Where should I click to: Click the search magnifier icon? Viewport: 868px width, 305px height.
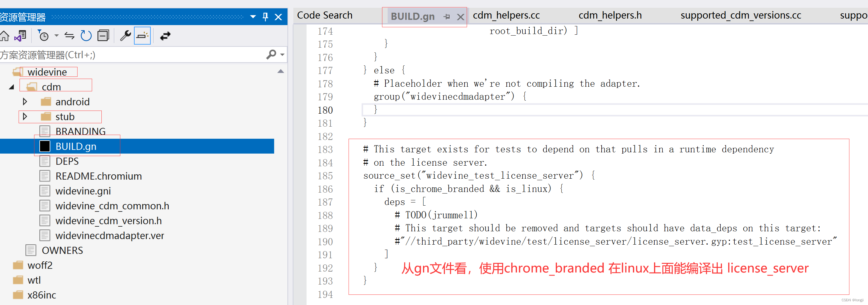click(271, 54)
